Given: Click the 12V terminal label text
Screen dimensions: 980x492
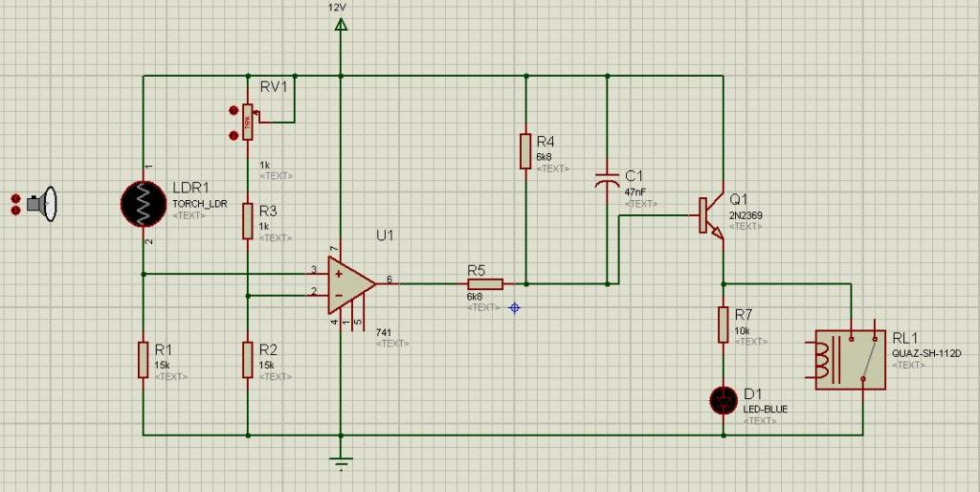Looking at the screenshot, I should tap(337, 7).
